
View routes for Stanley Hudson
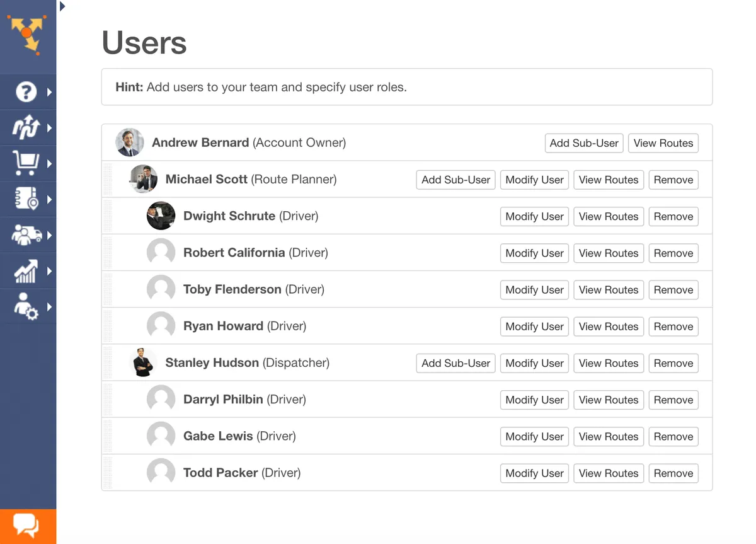(x=608, y=363)
